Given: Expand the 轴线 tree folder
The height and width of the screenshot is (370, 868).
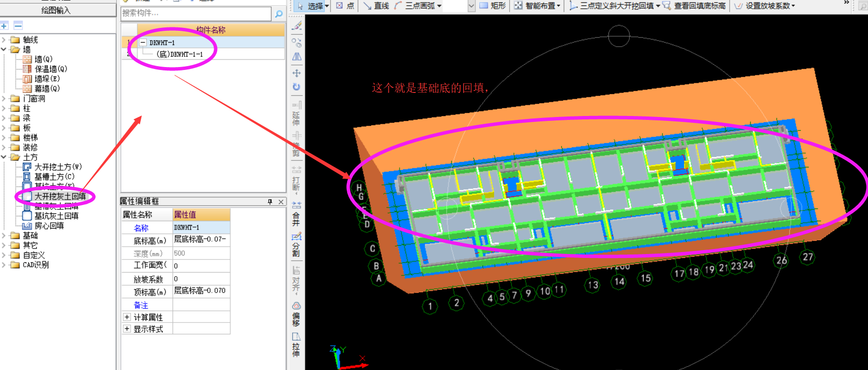Looking at the screenshot, I should tap(4, 40).
